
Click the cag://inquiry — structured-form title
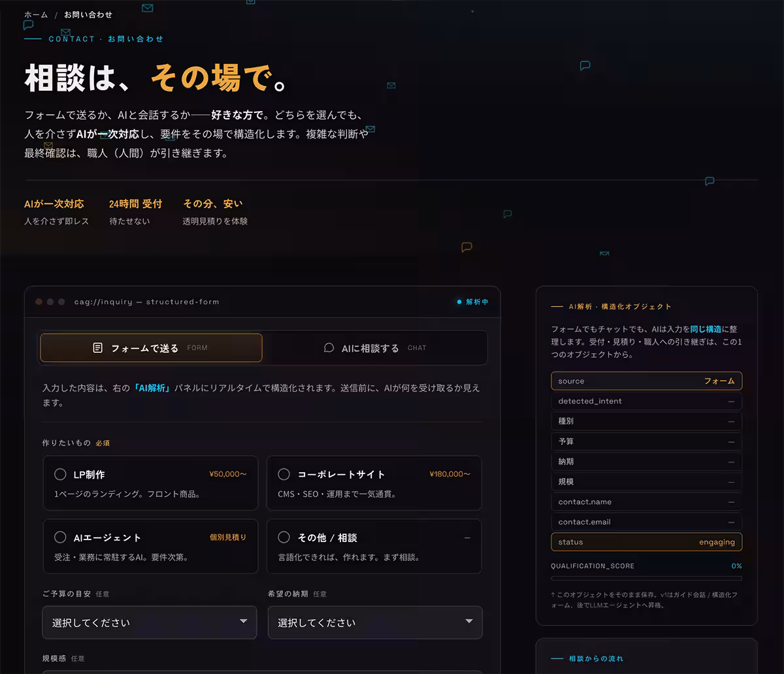146,302
